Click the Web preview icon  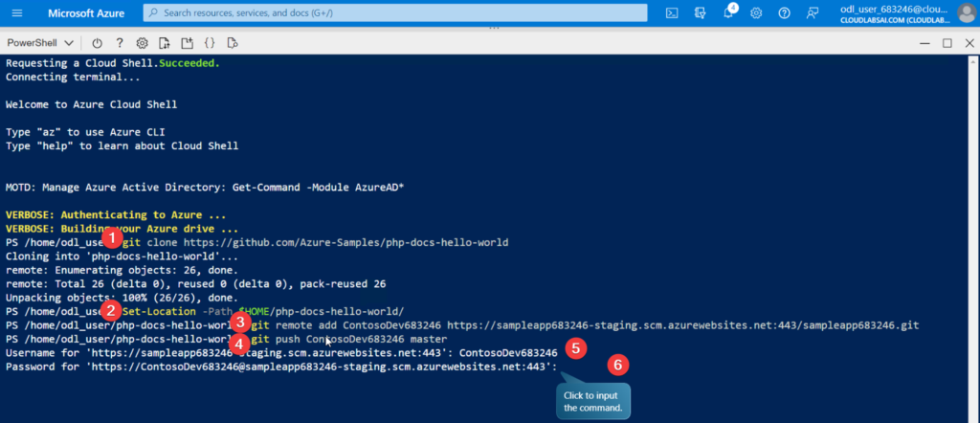click(233, 43)
